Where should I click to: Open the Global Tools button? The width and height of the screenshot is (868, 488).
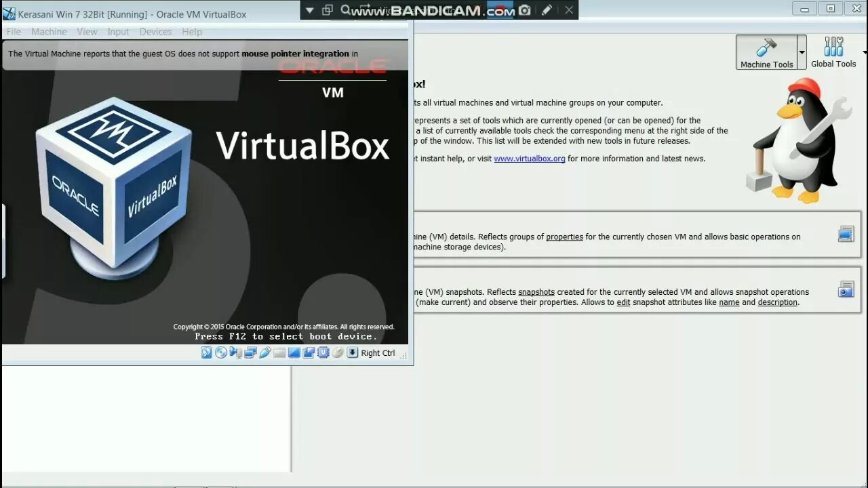pos(833,52)
